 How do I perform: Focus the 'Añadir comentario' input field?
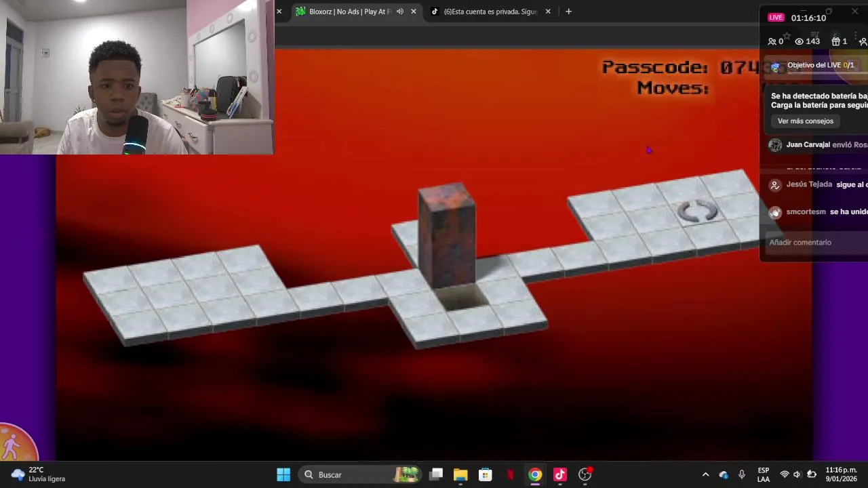point(815,243)
